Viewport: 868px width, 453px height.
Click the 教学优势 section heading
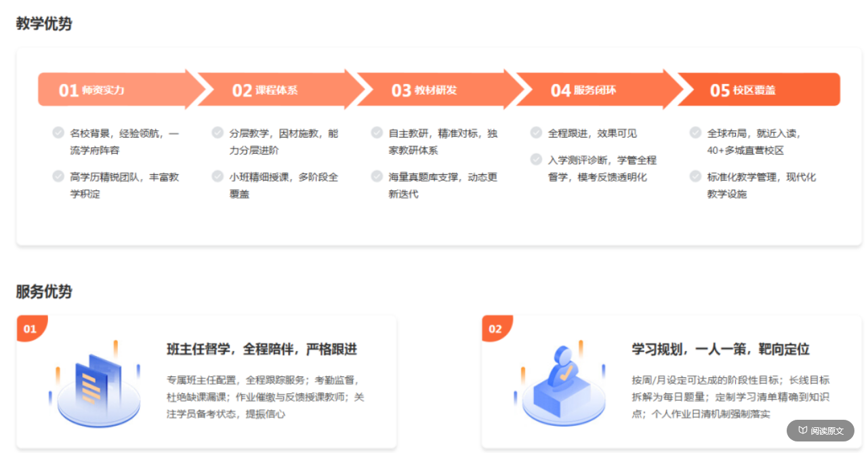pyautogui.click(x=44, y=24)
